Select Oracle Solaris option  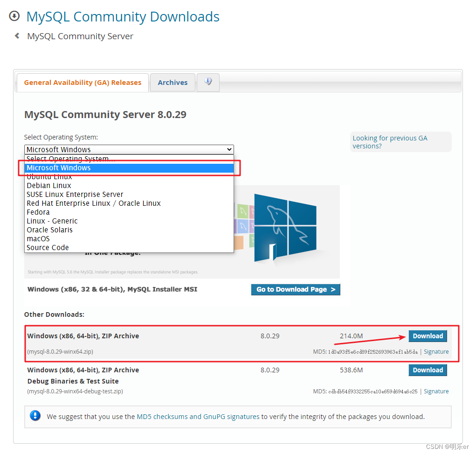point(129,230)
